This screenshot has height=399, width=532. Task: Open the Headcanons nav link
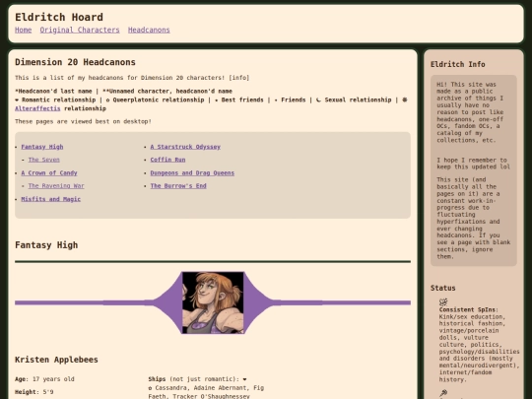click(149, 30)
